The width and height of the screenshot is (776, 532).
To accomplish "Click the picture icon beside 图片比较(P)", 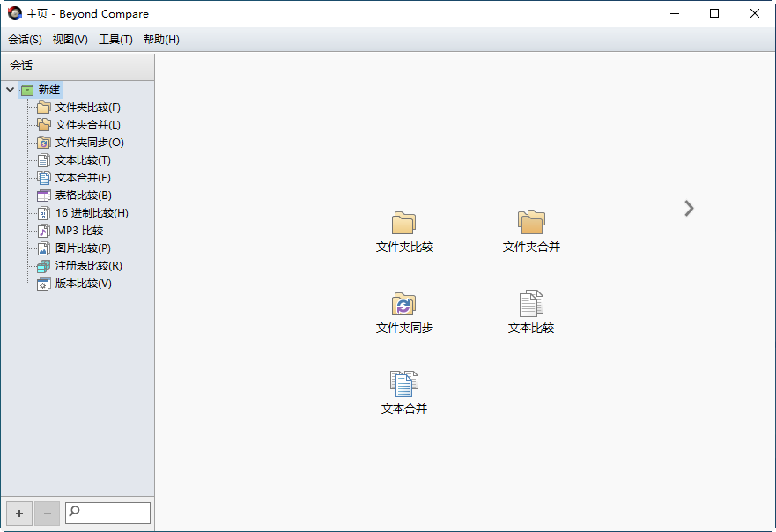I will (x=43, y=248).
